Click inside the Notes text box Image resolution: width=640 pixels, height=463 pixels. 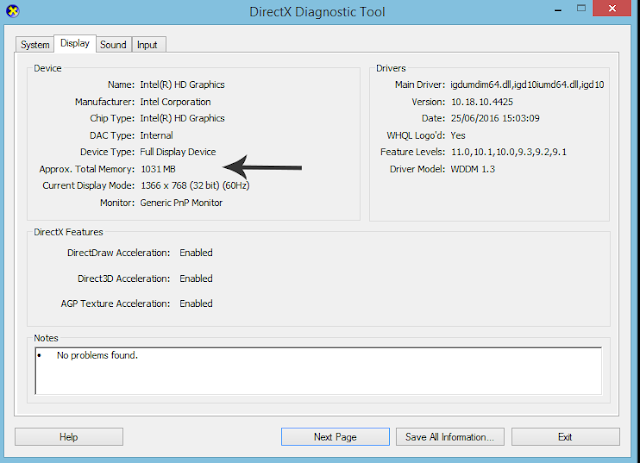coord(318,371)
